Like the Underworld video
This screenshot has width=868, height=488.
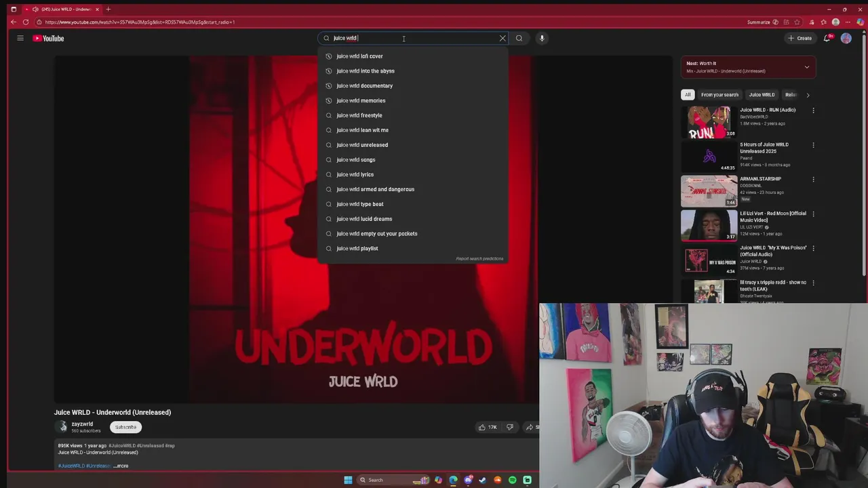[x=488, y=427]
